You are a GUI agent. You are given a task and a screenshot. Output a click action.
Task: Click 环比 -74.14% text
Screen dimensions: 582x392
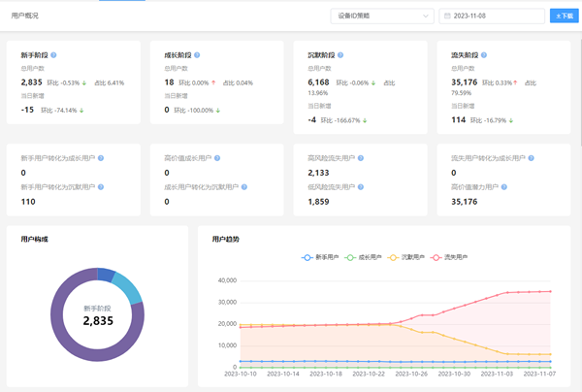(59, 111)
